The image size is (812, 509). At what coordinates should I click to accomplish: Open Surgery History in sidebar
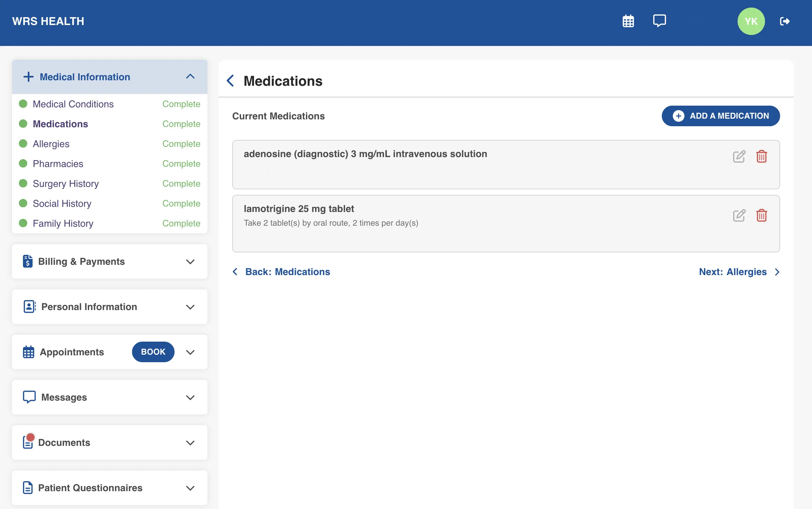(x=66, y=184)
